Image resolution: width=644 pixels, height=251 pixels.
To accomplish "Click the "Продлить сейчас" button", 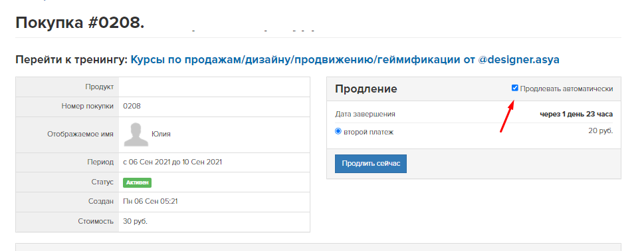I will pos(370,163).
